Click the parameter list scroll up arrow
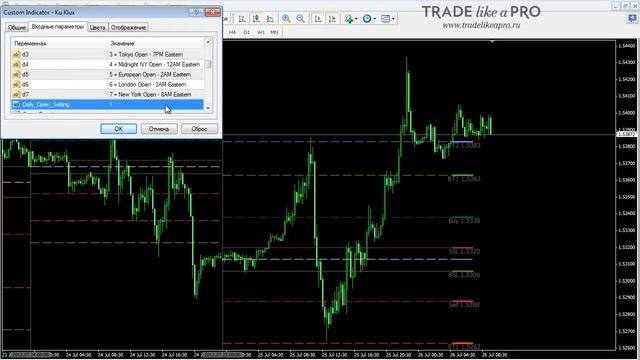Viewport: 640px width, 360px height. [208, 42]
